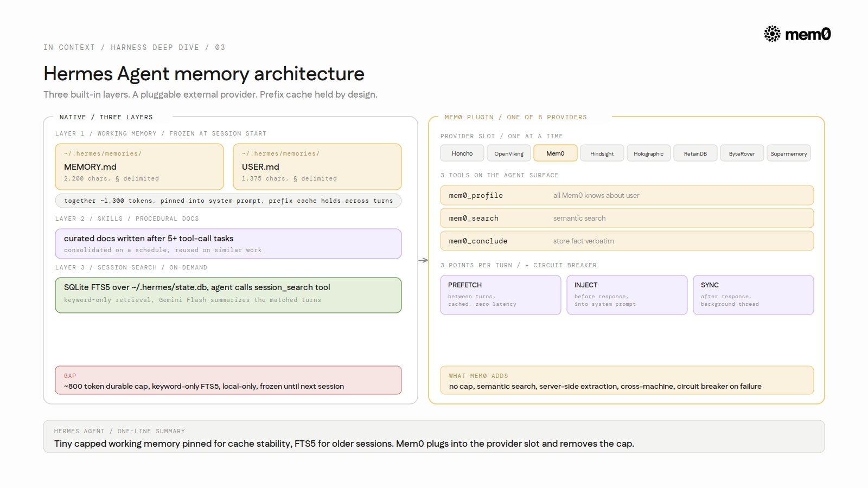Select the SYNC card
Image resolution: width=868 pixels, height=488 pixels.
click(754, 295)
